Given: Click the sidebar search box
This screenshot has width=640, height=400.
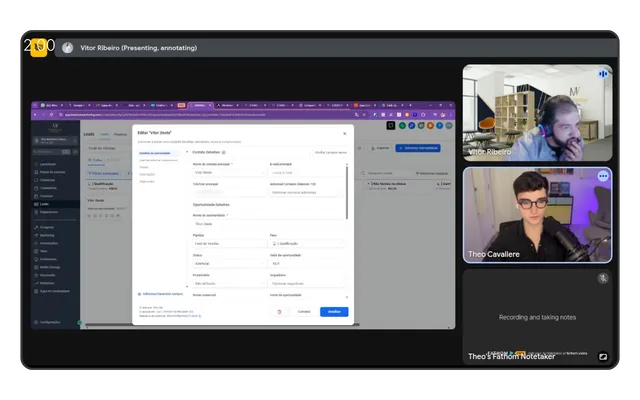Looking at the screenshot, I should click(51, 152).
